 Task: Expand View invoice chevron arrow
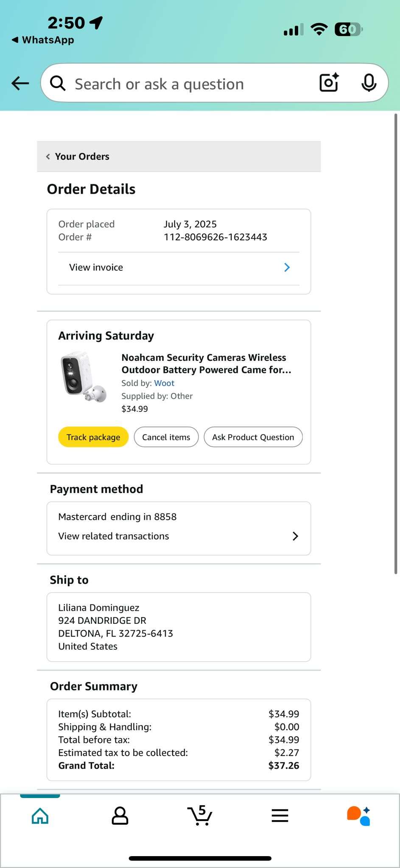(x=287, y=267)
